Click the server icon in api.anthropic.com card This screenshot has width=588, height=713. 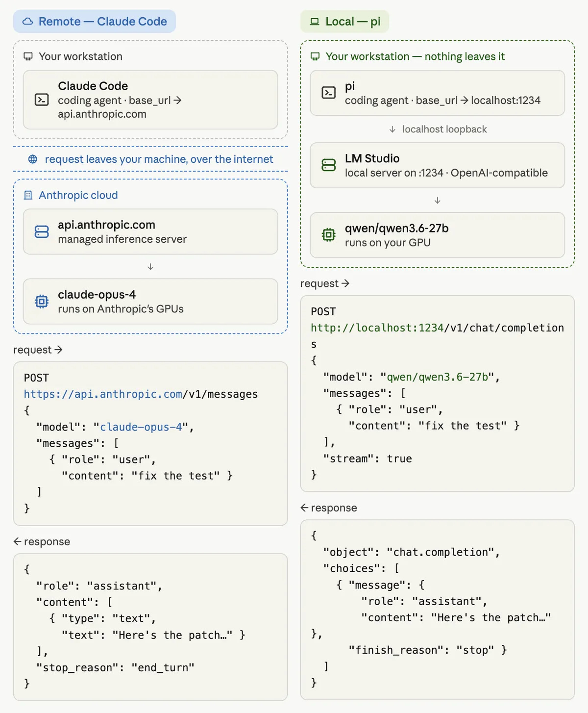click(x=42, y=231)
